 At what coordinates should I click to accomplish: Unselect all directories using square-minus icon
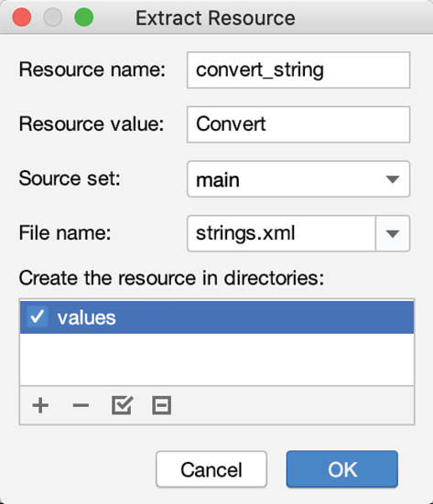tap(161, 405)
